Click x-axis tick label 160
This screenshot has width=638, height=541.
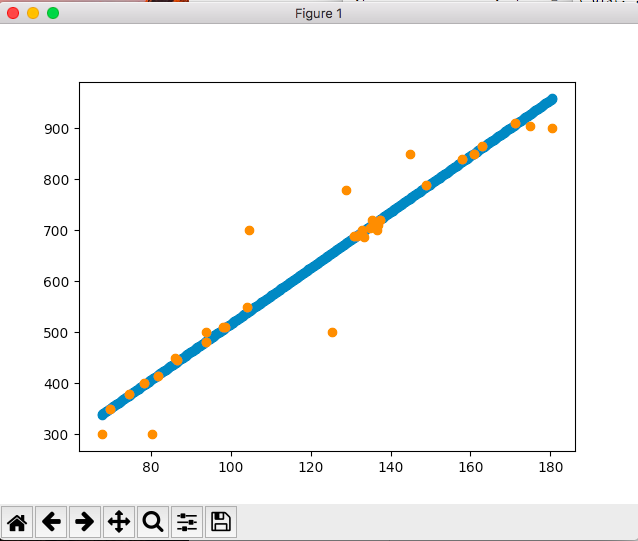[x=471, y=467]
